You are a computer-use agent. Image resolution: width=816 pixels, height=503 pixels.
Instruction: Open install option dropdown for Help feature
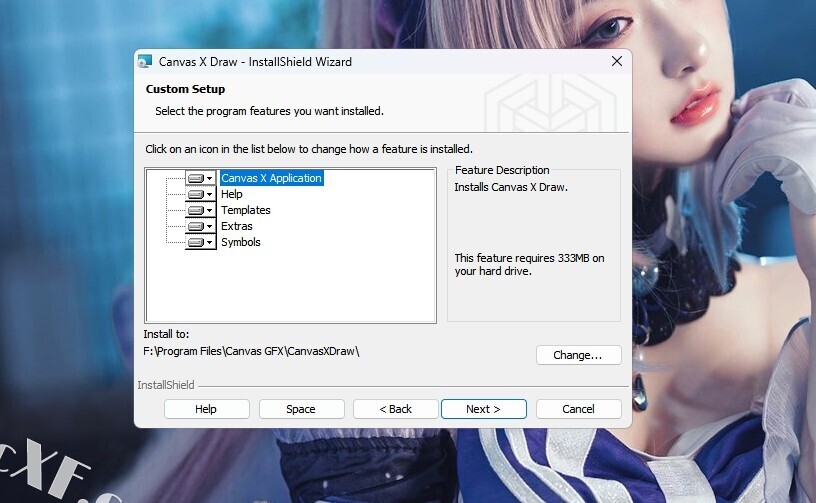tap(200, 194)
